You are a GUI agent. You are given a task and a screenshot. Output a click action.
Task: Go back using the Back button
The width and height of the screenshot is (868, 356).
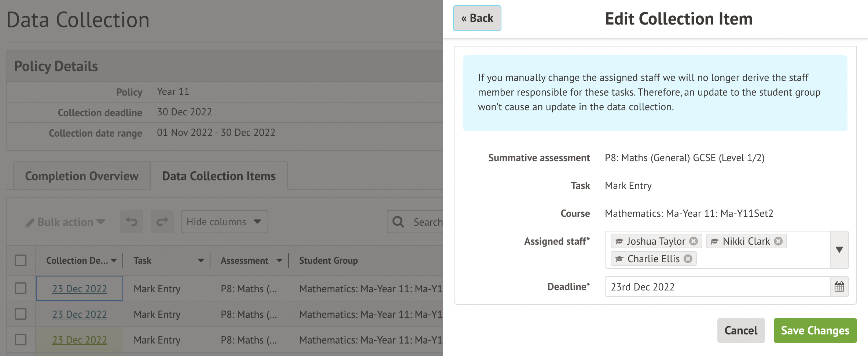point(477,18)
